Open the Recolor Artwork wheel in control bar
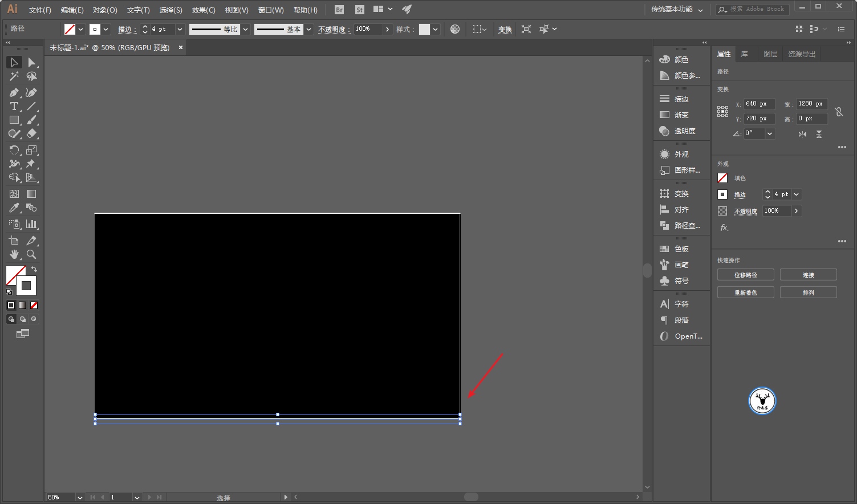857x504 pixels. point(455,29)
